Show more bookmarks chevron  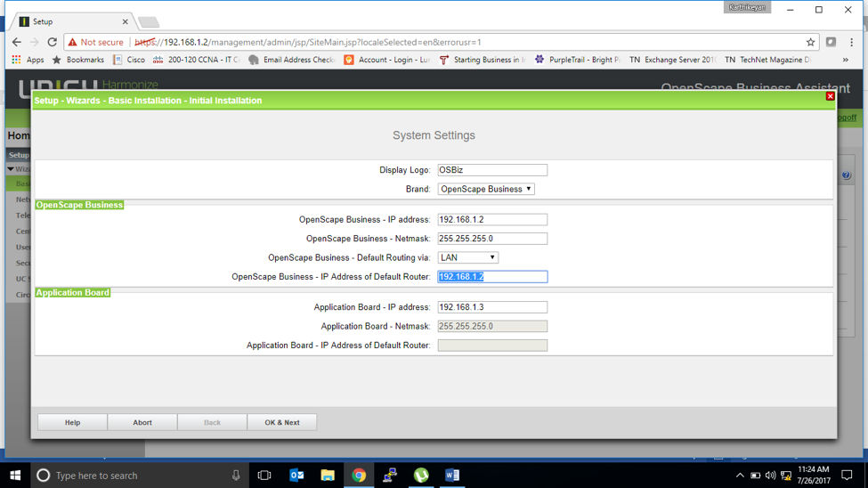[x=846, y=60]
